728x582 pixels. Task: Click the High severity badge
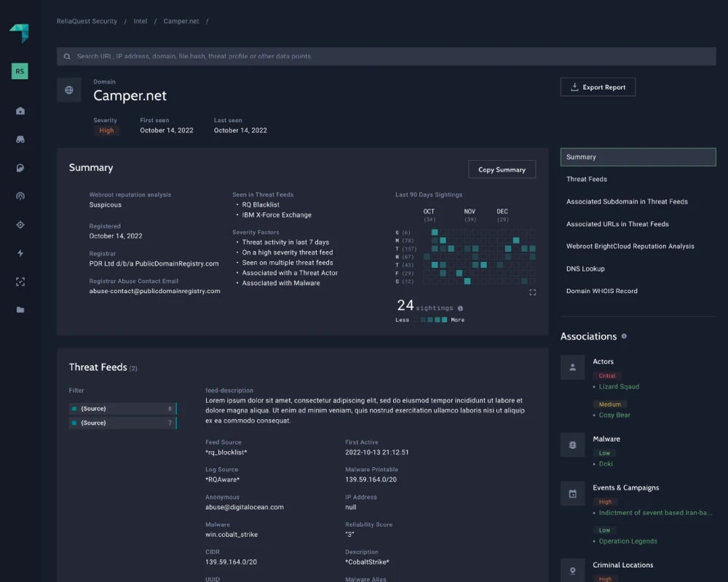coord(106,130)
